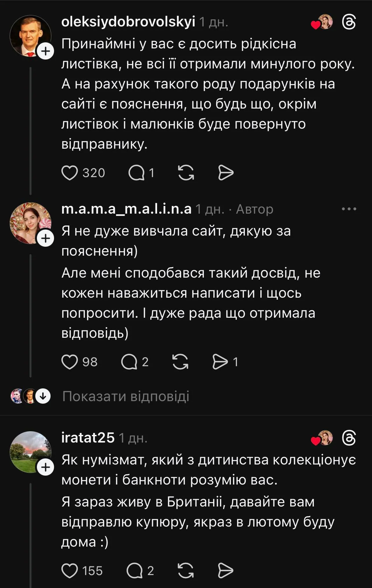Like iratat25's comment with 155 likes
This screenshot has width=372, height=588.
tap(70, 571)
